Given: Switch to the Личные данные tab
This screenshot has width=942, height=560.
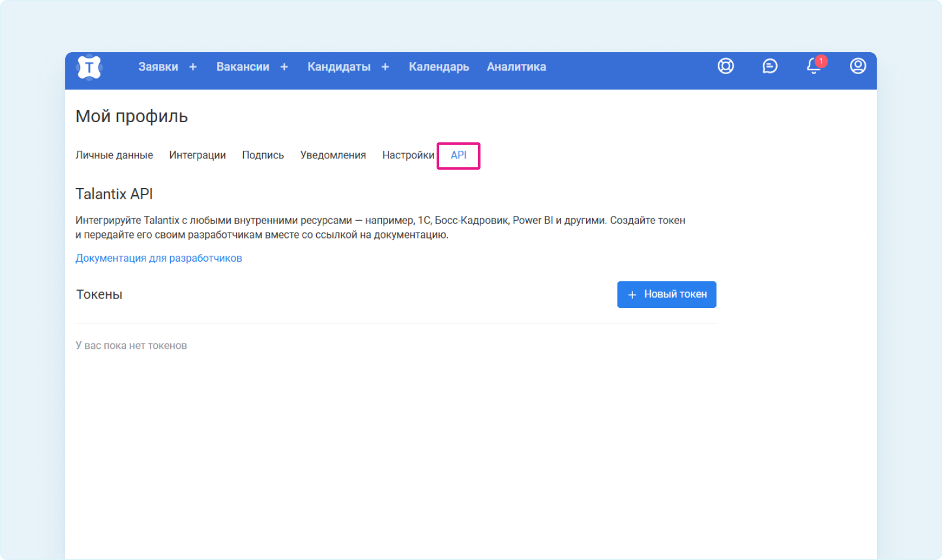Looking at the screenshot, I should (114, 155).
